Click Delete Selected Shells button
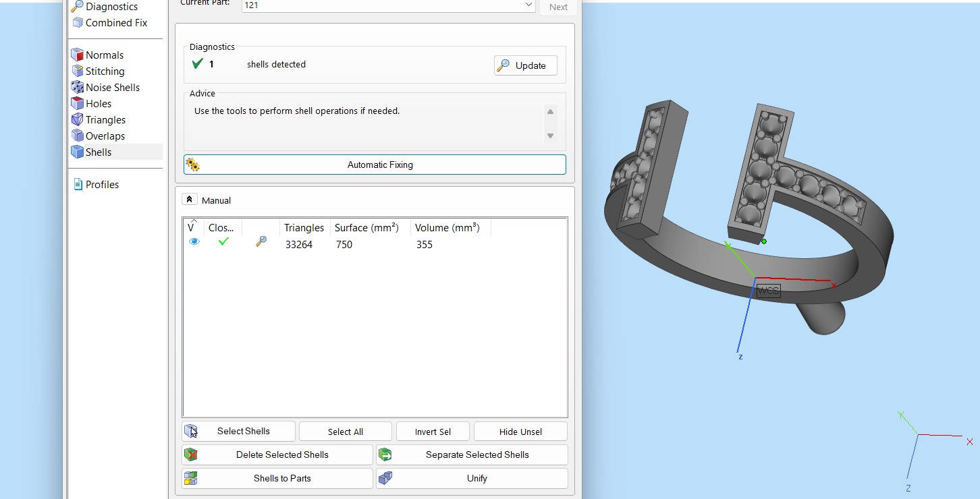 point(277,454)
